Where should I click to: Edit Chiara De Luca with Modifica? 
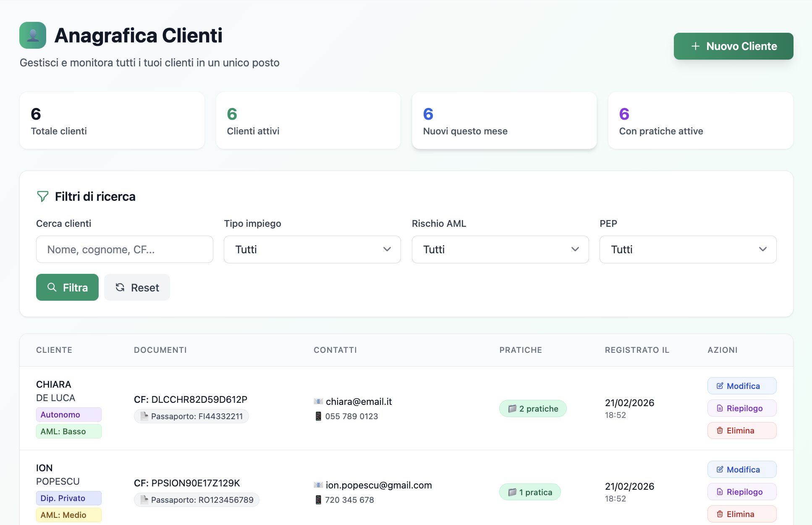click(741, 386)
